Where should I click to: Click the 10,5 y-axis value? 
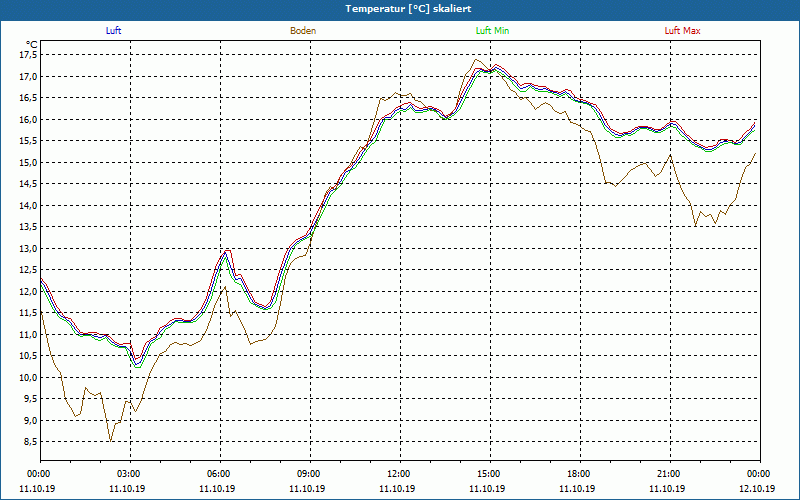pos(29,356)
